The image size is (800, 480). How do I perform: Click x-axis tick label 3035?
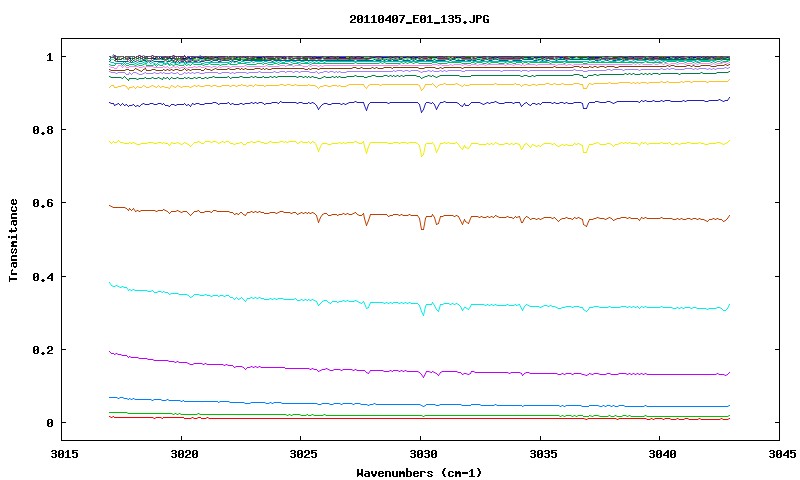point(542,454)
